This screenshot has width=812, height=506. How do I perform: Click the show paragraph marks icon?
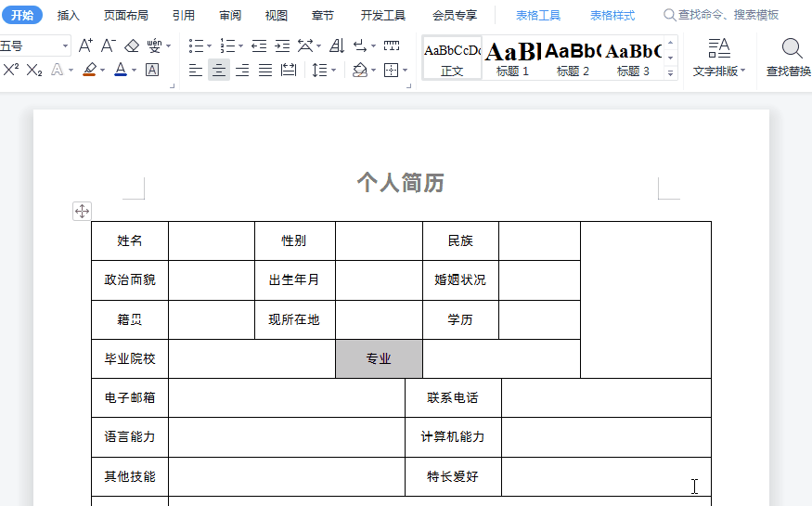point(360,45)
